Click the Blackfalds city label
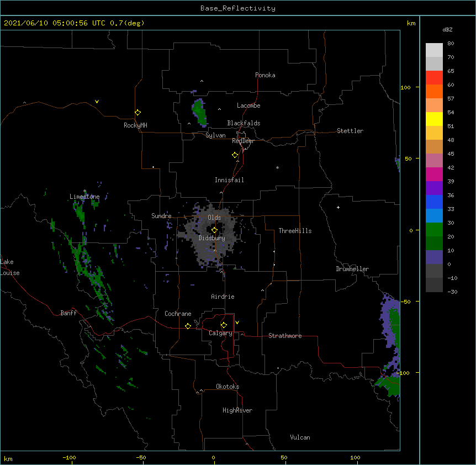 click(x=244, y=123)
